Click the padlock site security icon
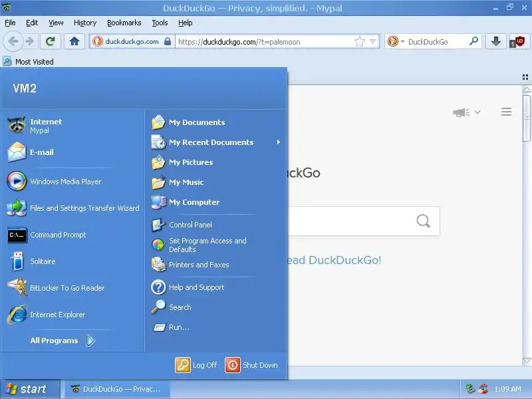 168,41
